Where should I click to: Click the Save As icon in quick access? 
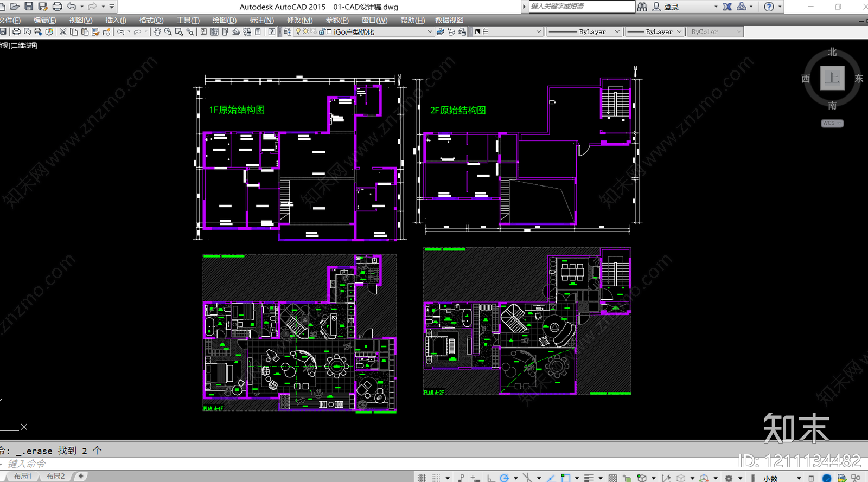[x=43, y=7]
